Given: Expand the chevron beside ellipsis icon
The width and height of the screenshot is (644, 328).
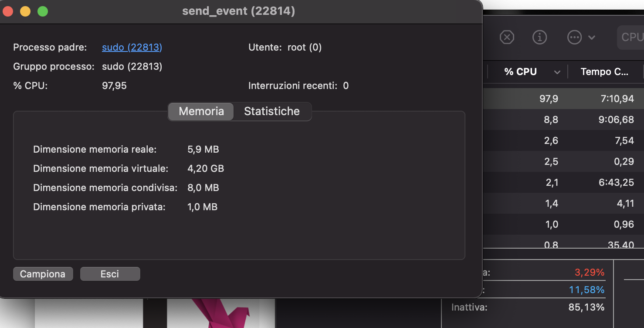Looking at the screenshot, I should click(592, 38).
